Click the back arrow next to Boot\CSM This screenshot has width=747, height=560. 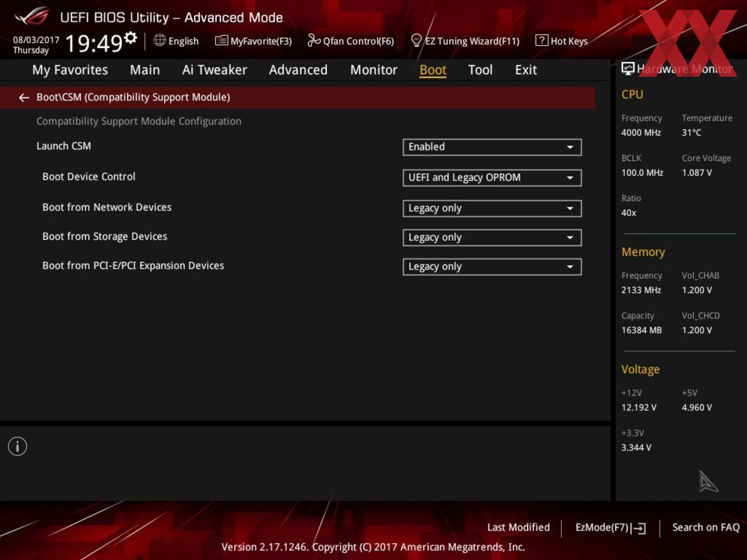(x=24, y=97)
